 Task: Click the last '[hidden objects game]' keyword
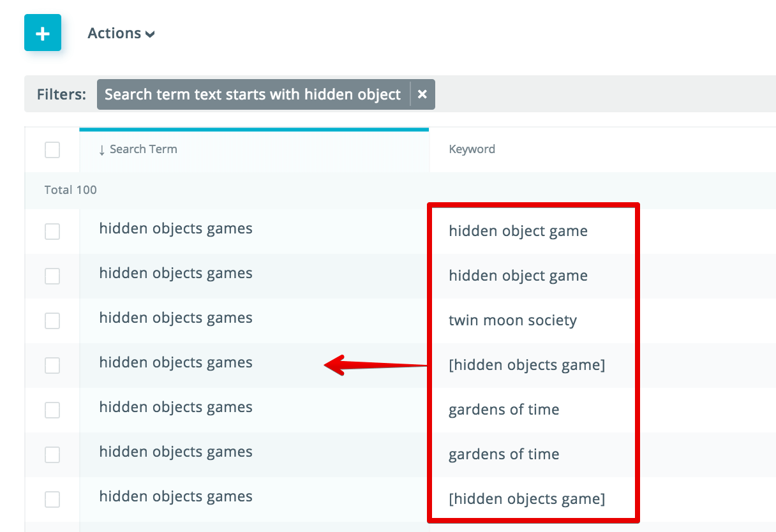coord(526,499)
